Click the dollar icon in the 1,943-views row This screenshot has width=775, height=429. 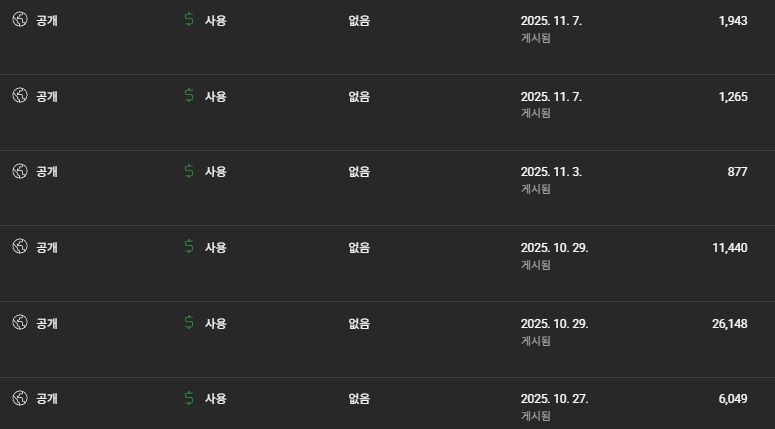(189, 20)
